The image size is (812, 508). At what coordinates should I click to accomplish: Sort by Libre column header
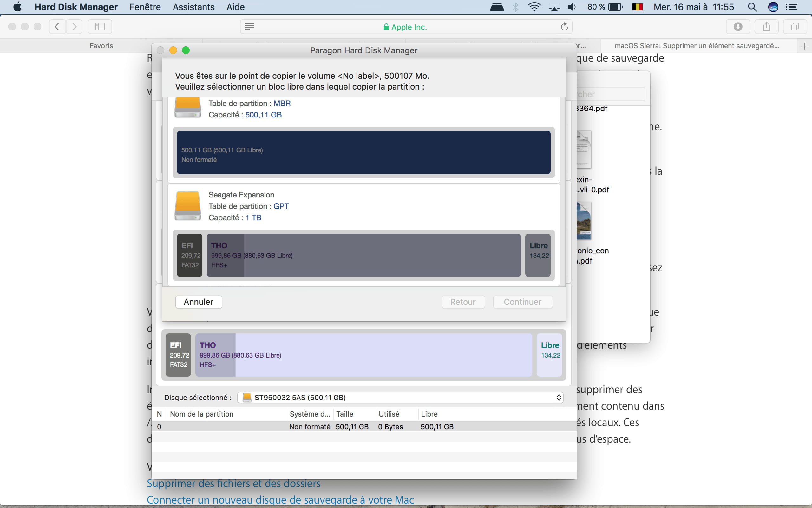497,414
